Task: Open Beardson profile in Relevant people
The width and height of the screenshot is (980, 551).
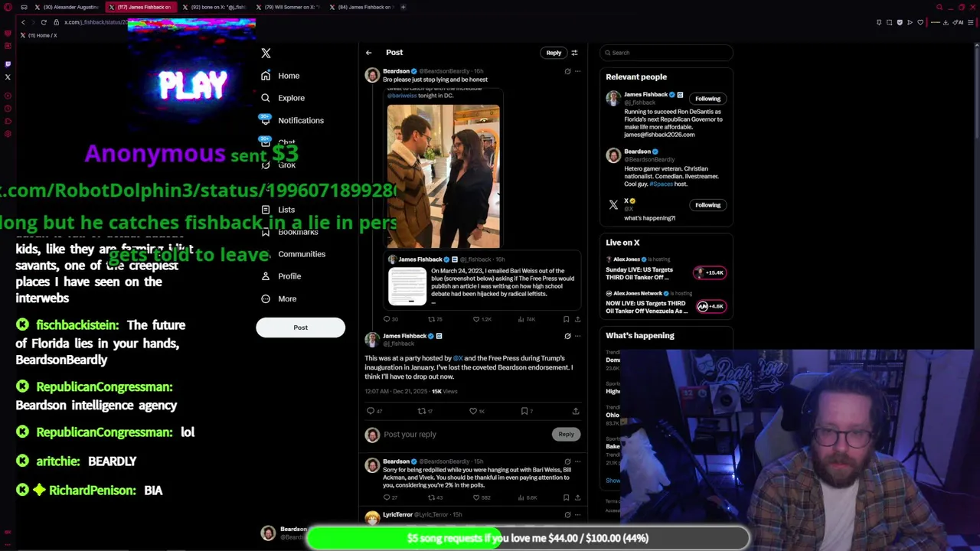Action: pyautogui.click(x=637, y=152)
